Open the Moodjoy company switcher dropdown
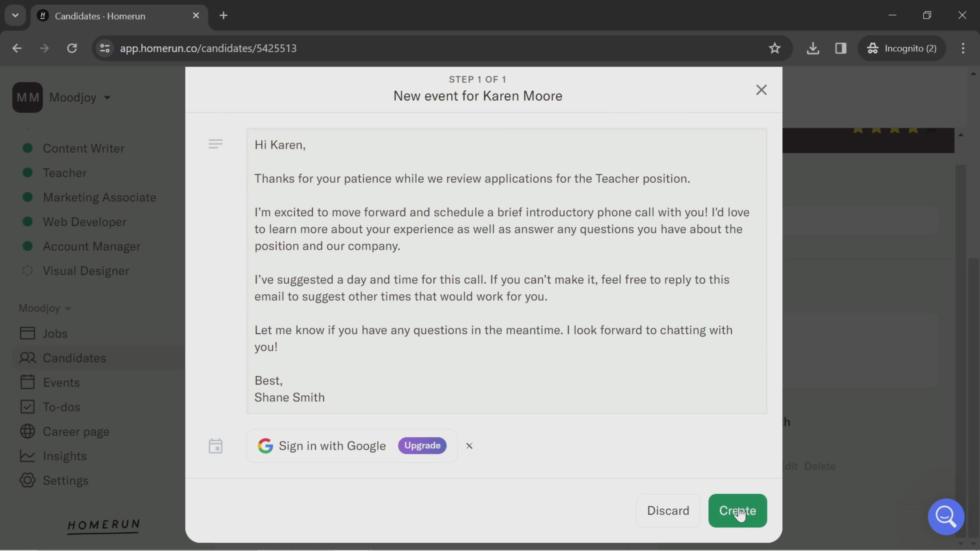The image size is (980, 551). coord(80,97)
